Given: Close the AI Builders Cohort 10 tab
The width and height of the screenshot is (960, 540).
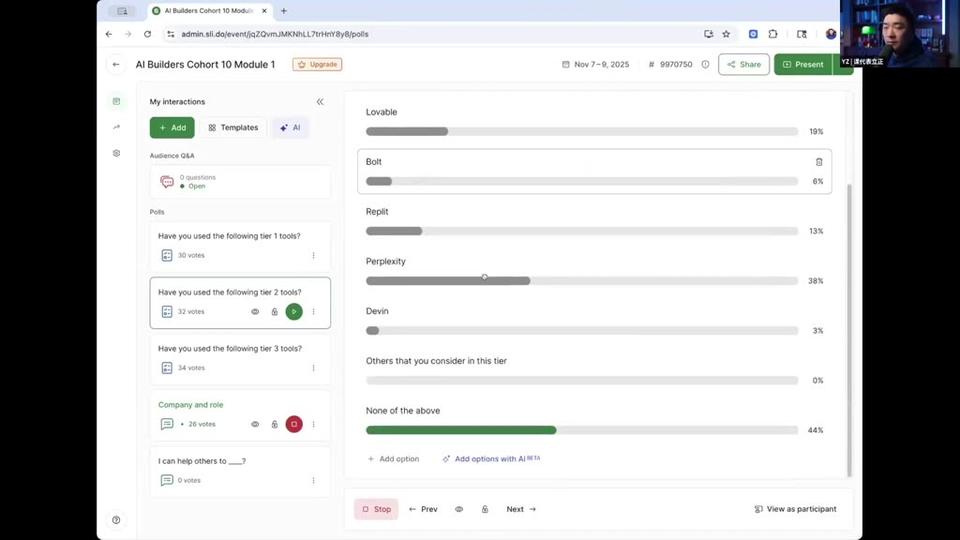Looking at the screenshot, I should tap(264, 10).
